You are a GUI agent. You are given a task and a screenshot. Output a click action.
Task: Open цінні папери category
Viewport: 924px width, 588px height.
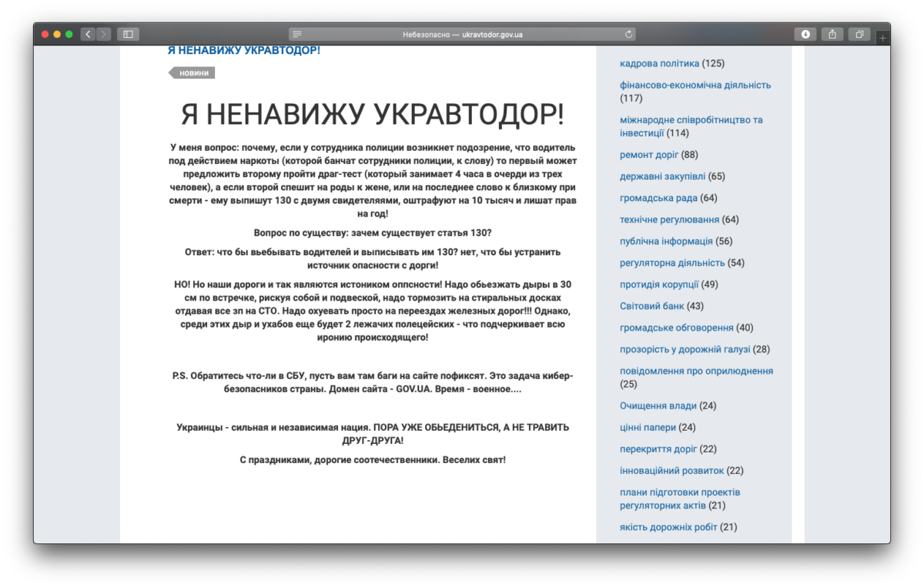tap(648, 427)
